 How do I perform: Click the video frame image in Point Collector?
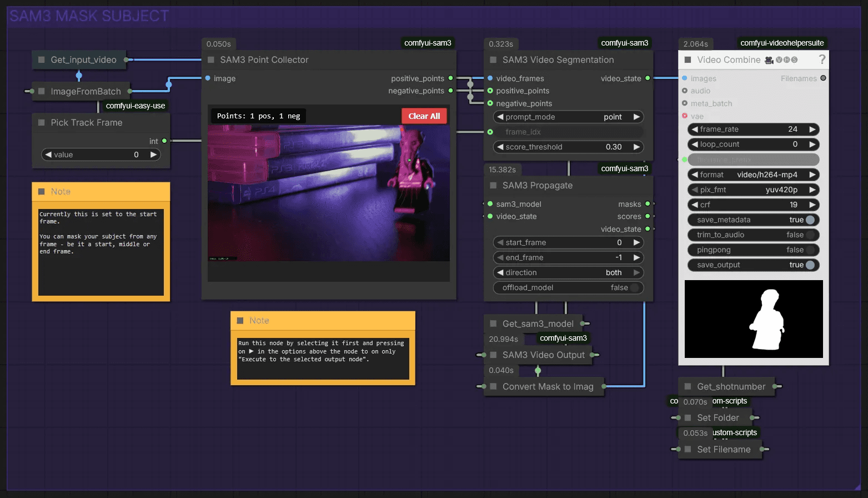329,193
